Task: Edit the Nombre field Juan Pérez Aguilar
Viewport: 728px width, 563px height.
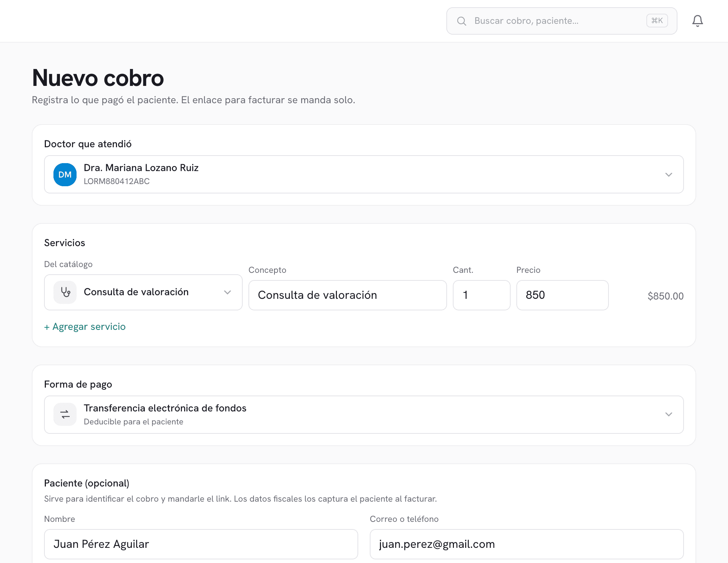Action: coord(201,544)
